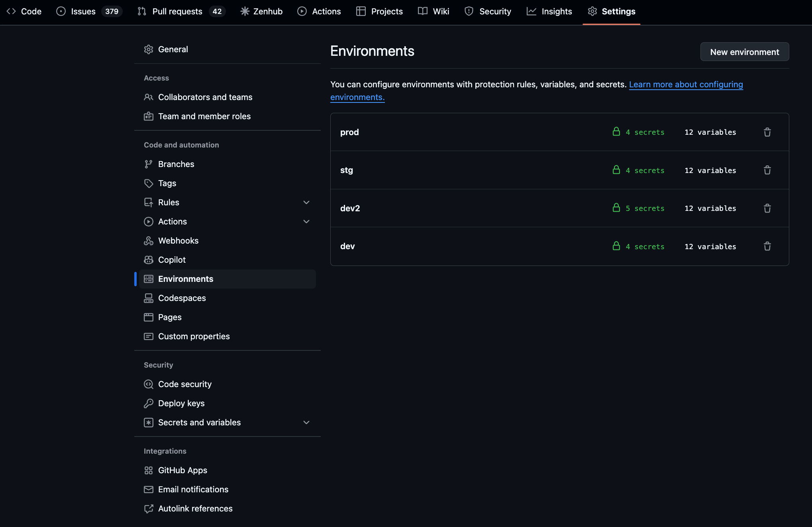The height and width of the screenshot is (527, 812).
Task: Click the lock icon next to dev's secrets
Action: click(x=616, y=246)
